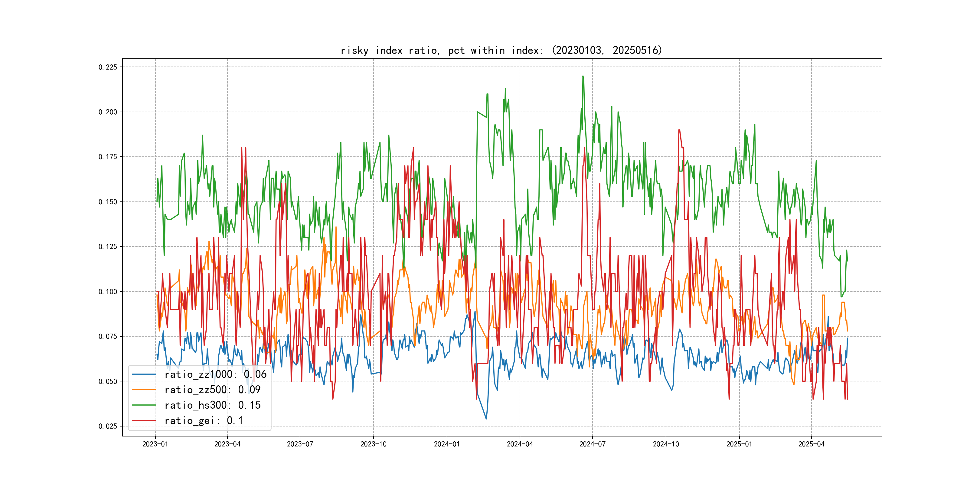980x490 pixels.
Task: Click the 2024-01 x-axis tick label
Action: [447, 444]
